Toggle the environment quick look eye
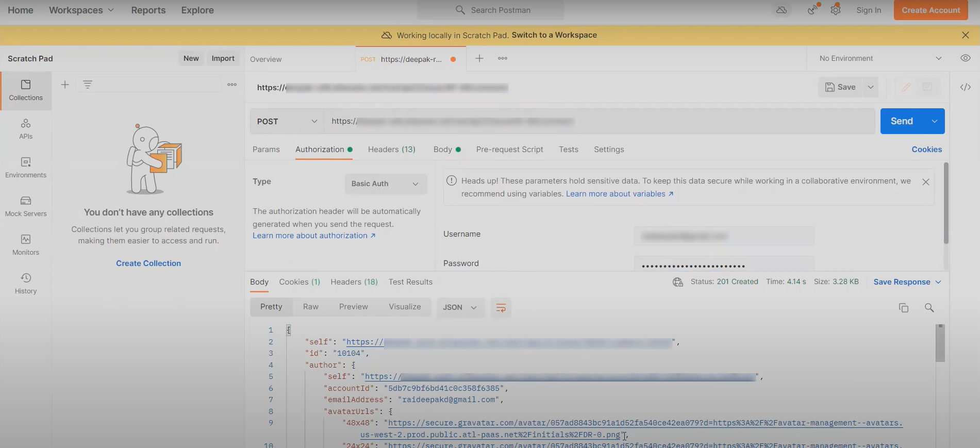Screen dimensions: 980x448 point(965,58)
